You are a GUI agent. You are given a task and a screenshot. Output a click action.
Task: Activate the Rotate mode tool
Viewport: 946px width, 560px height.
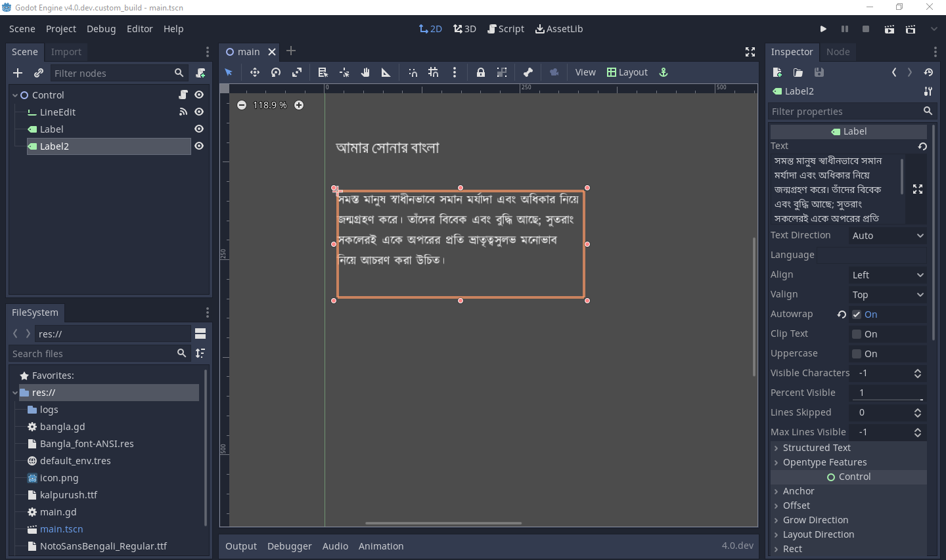click(276, 72)
